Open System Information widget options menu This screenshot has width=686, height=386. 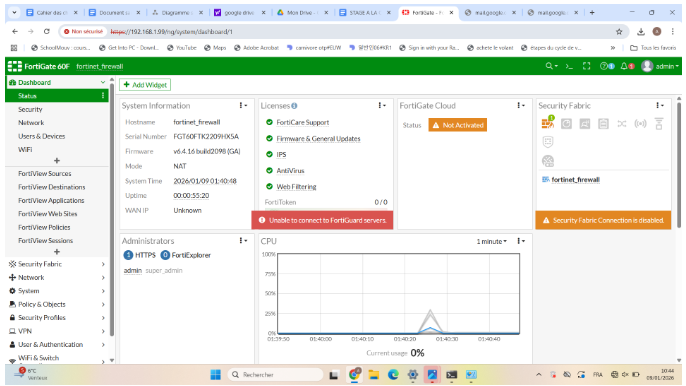(x=243, y=105)
